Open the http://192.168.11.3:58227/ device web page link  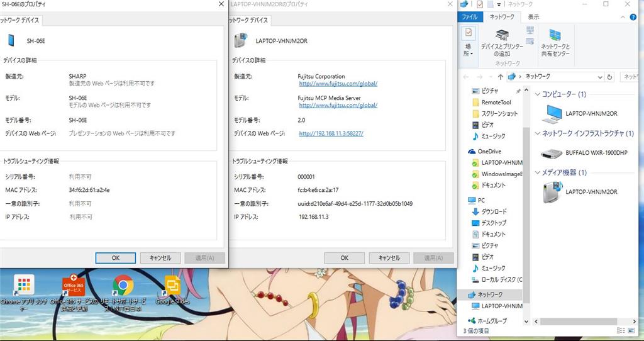pyautogui.click(x=331, y=133)
